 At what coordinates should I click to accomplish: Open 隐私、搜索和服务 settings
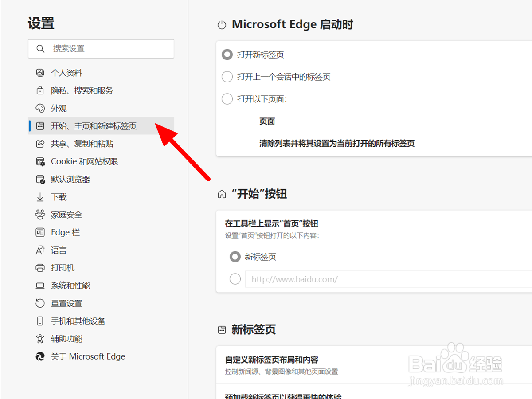(101, 90)
